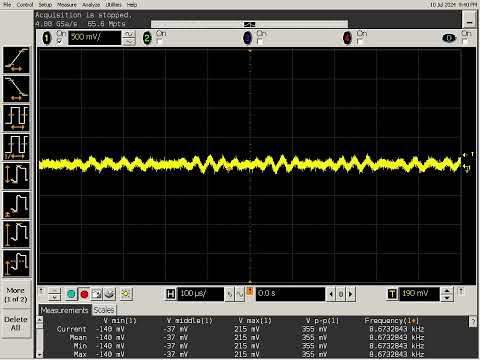Open the Setup menu
The width and height of the screenshot is (480, 360).
pos(45,5)
